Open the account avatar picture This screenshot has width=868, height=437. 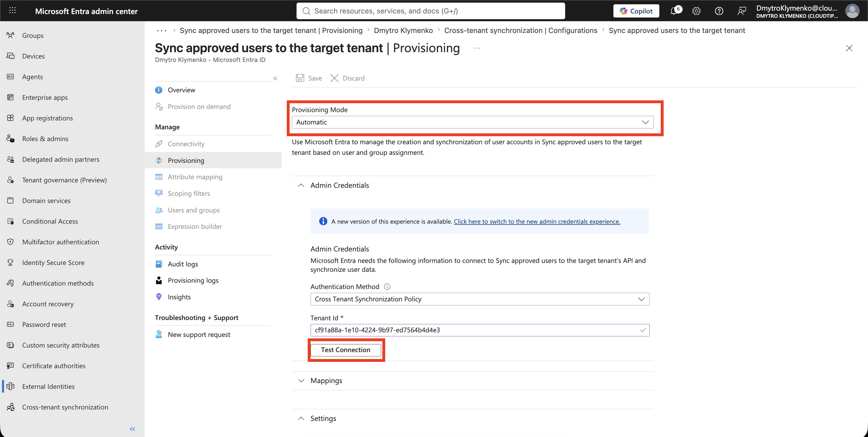852,11
